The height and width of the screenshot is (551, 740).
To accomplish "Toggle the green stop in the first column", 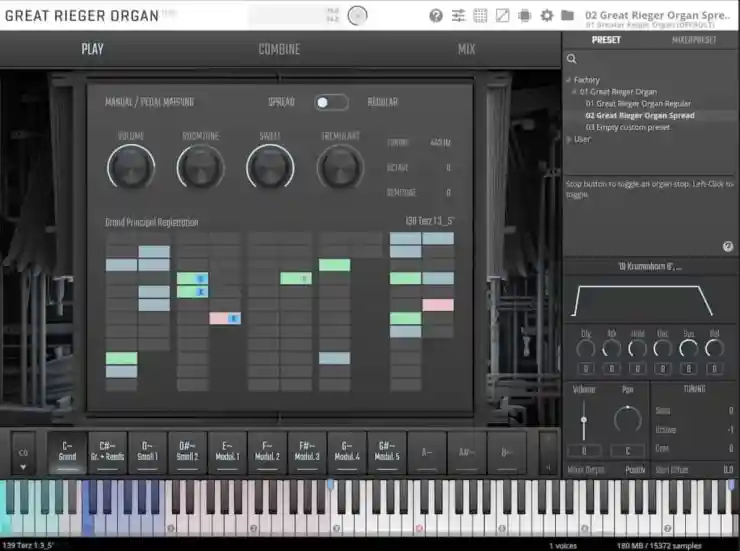I will 121,358.
